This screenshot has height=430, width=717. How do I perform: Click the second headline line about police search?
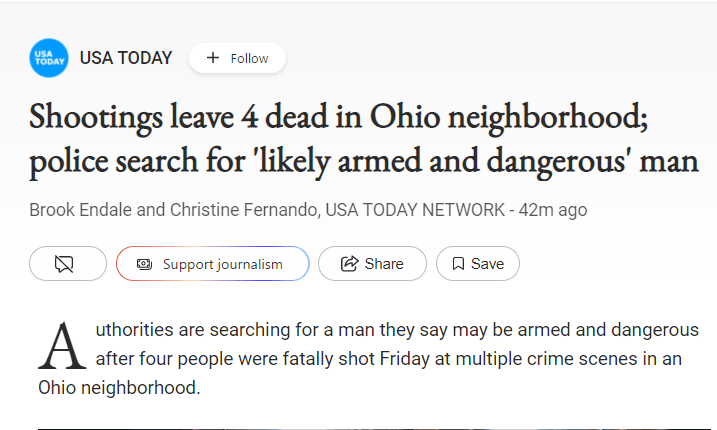coord(363,161)
